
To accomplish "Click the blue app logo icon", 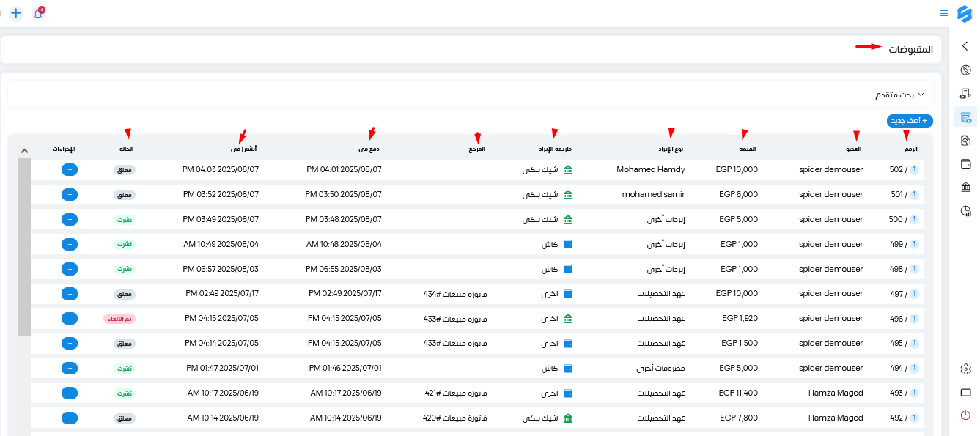I will tap(965, 13).
